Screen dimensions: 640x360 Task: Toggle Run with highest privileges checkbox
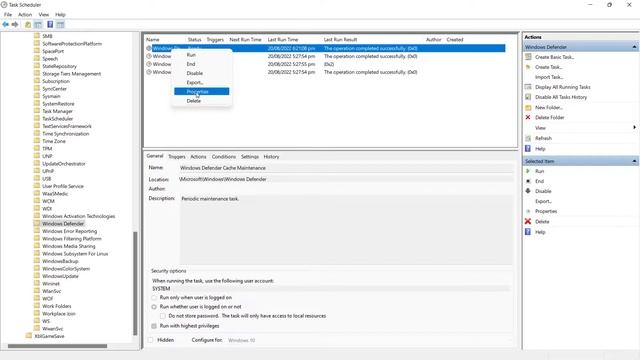154,326
